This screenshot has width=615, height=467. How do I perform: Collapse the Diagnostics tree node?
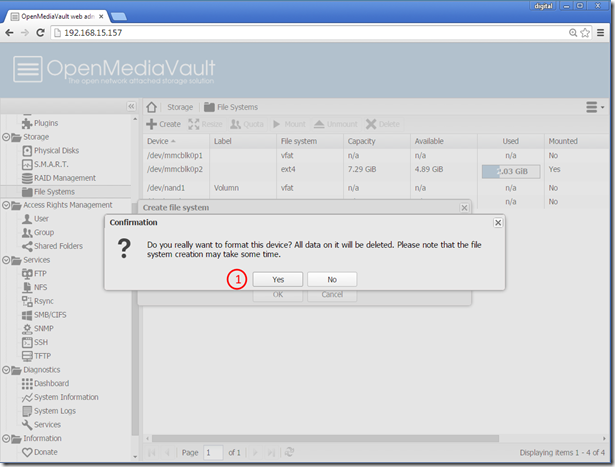(x=6, y=370)
